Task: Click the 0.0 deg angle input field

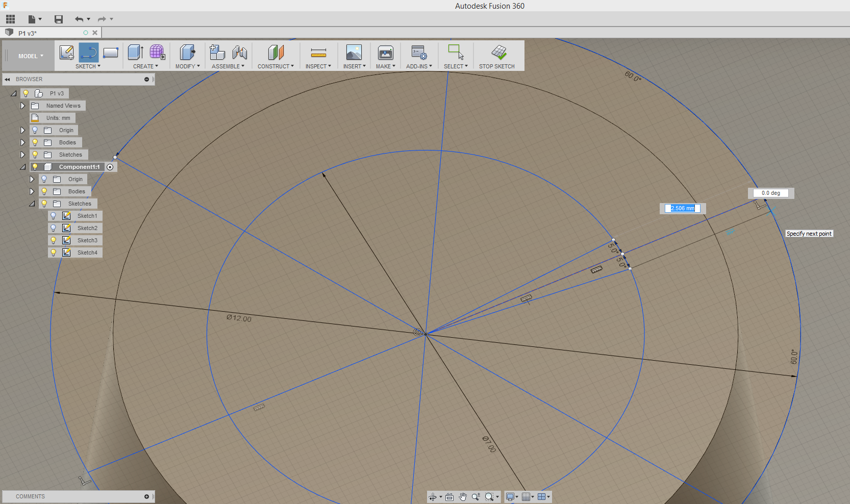Action: click(x=770, y=193)
